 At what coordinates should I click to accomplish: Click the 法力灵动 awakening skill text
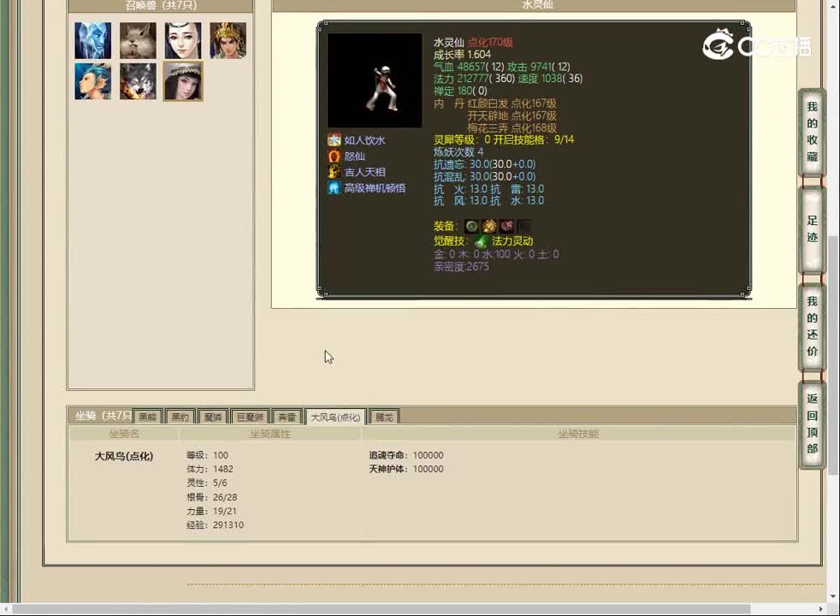[512, 241]
